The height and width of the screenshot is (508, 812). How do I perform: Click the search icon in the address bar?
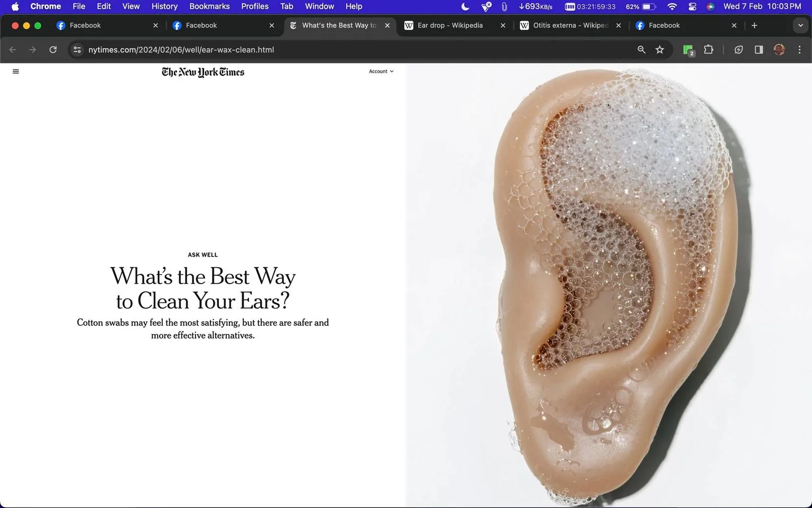coord(641,49)
